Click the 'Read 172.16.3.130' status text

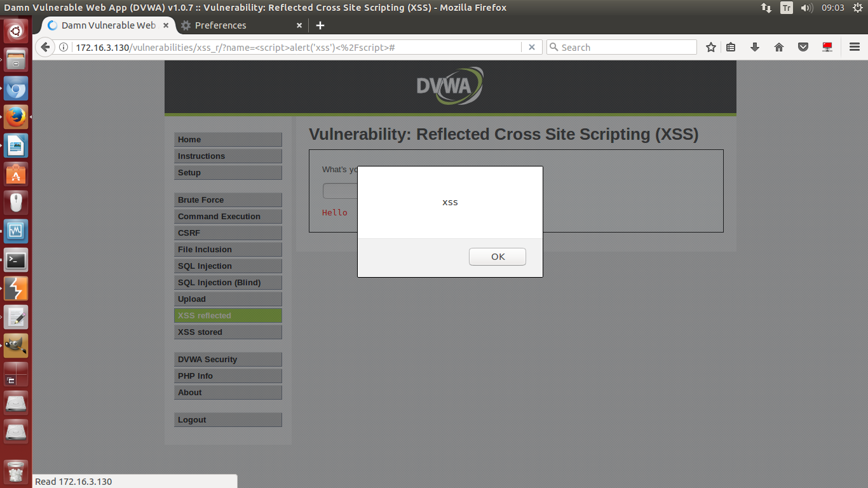click(74, 482)
